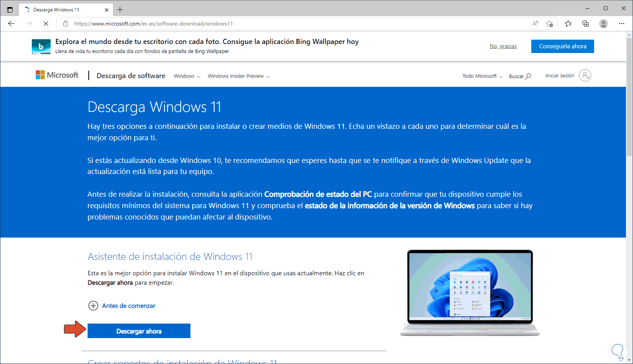
Task: Open Windows version information status link
Action: pos(390,206)
